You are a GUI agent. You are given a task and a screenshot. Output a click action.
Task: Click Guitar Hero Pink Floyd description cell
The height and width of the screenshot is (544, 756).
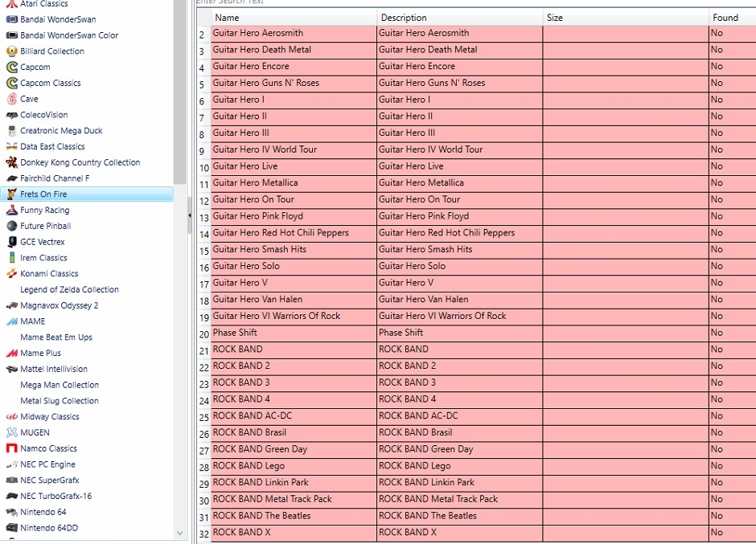click(459, 216)
